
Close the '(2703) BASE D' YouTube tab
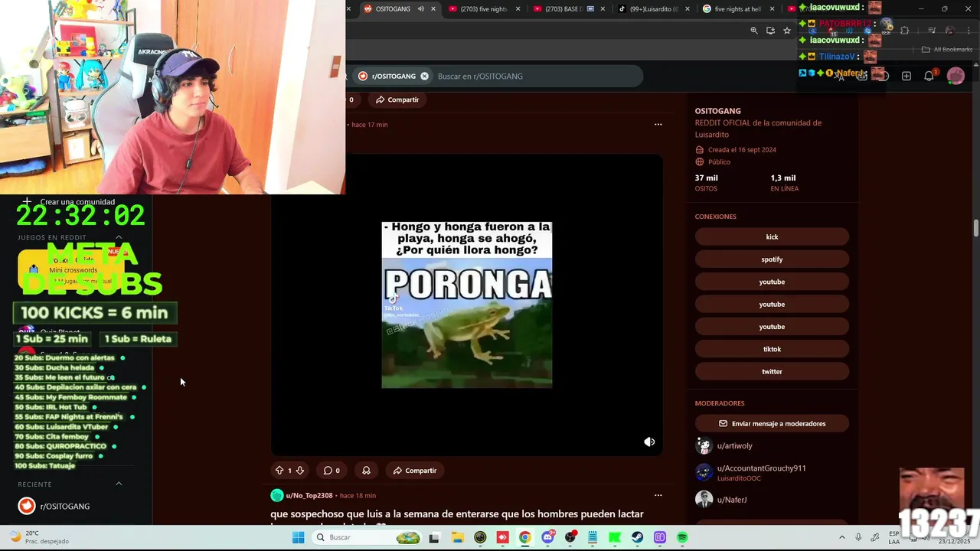pyautogui.click(x=603, y=9)
